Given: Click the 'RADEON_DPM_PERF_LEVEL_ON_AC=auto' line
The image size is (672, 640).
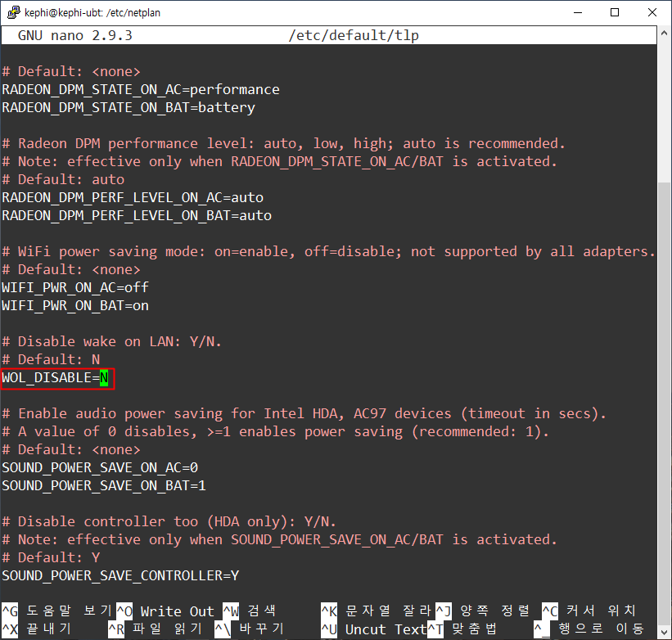Looking at the screenshot, I should click(x=133, y=197).
